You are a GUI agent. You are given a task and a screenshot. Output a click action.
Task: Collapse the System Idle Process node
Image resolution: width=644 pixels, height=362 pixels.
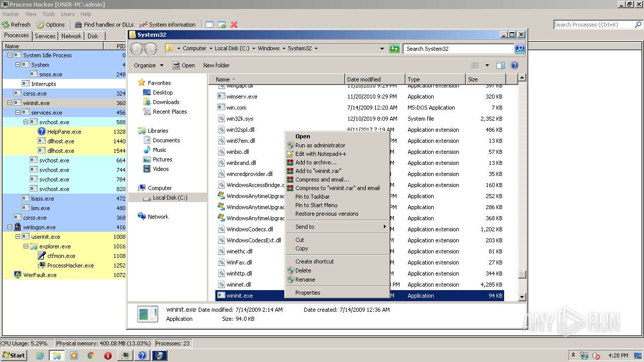click(10, 55)
